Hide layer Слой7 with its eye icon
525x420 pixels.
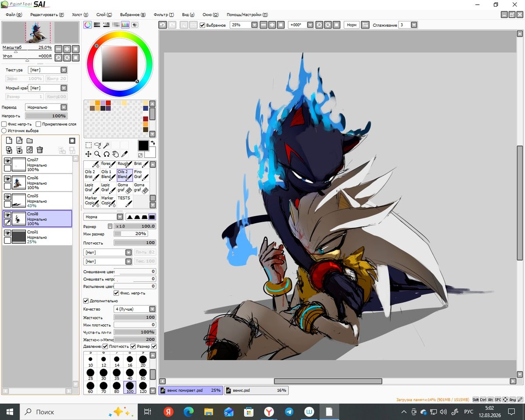click(7, 161)
